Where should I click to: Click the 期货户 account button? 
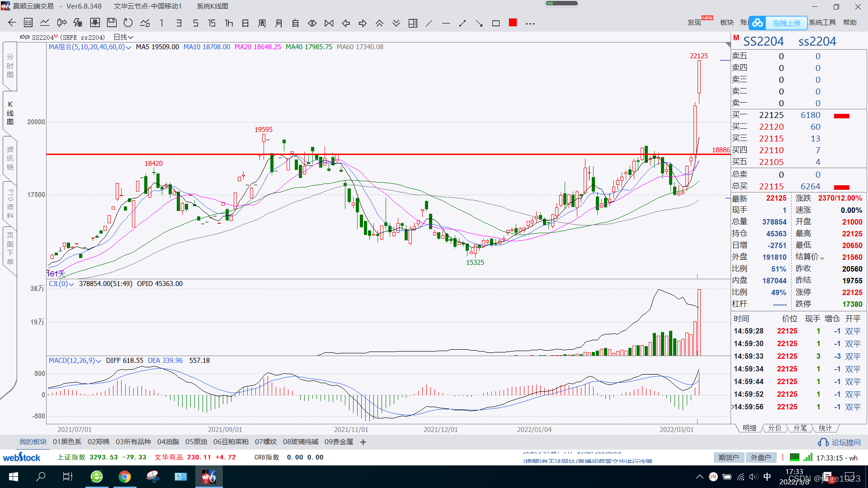coord(729,458)
